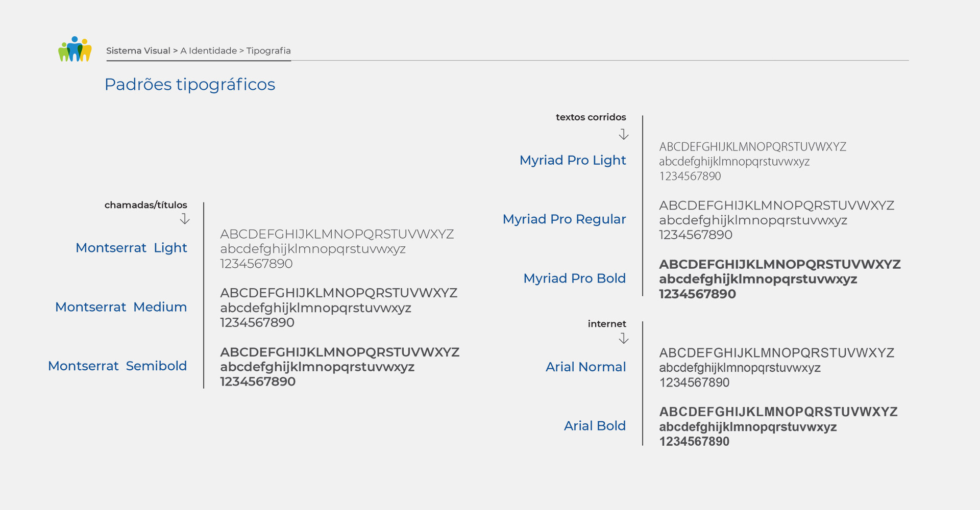Click the arrow under textos corridos
Viewport: 980px width, 510px height.
623,134
